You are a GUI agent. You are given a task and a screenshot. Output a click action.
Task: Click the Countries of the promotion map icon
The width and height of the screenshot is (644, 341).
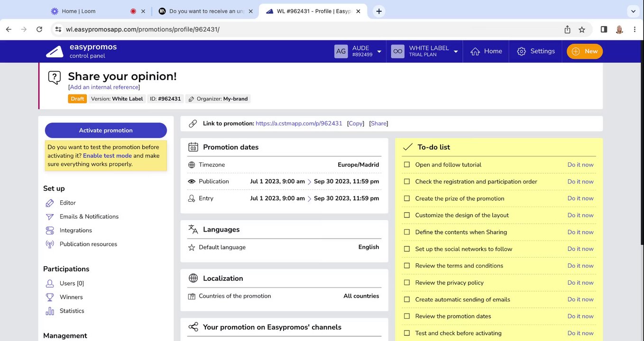point(192,296)
